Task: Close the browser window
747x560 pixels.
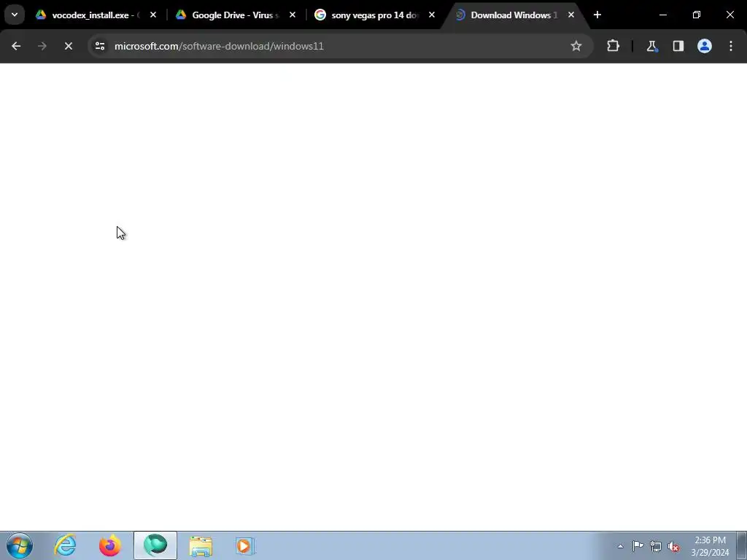Action: point(729,15)
